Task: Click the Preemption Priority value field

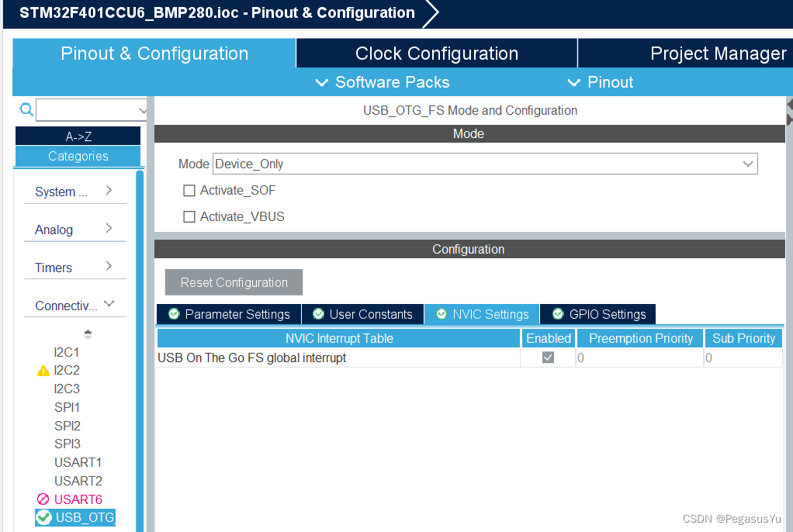Action: point(639,357)
